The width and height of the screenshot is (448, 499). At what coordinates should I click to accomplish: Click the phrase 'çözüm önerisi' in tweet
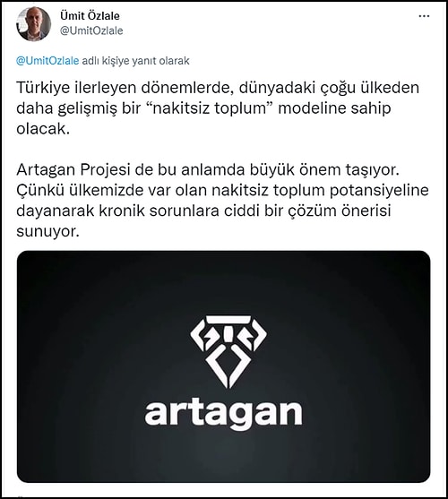tap(340, 211)
